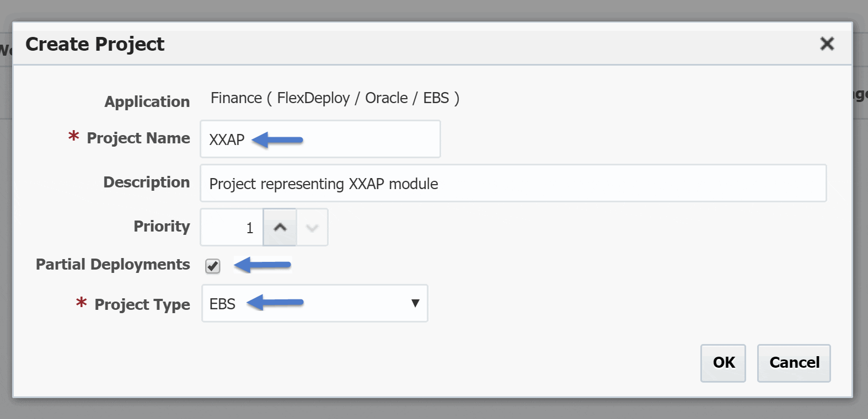Click the Finance ( FlexDeploy / Oracle / EBS ) text
Viewport: 868px width, 419px height.
pos(335,98)
